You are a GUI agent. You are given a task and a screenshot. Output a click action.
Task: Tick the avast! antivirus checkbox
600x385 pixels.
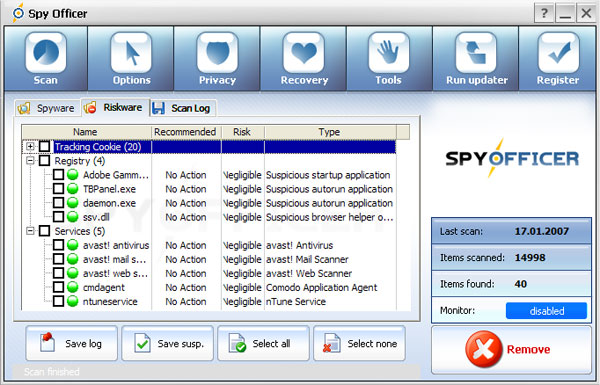(x=58, y=245)
